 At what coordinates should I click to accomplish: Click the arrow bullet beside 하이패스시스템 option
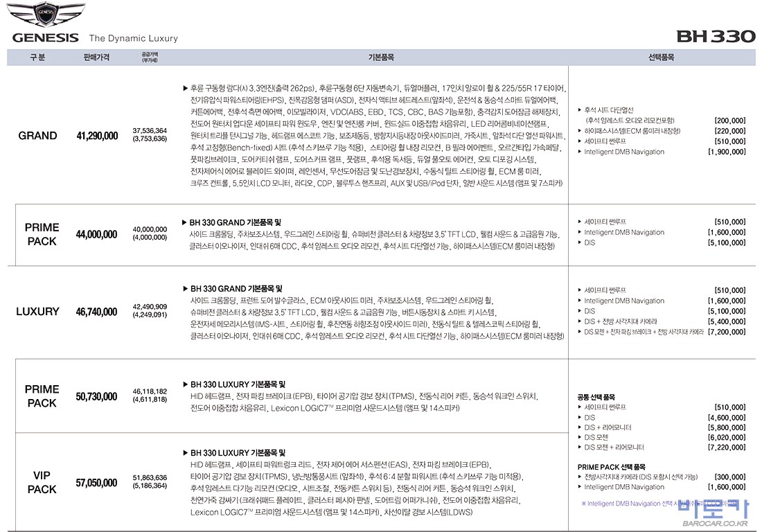(580, 131)
